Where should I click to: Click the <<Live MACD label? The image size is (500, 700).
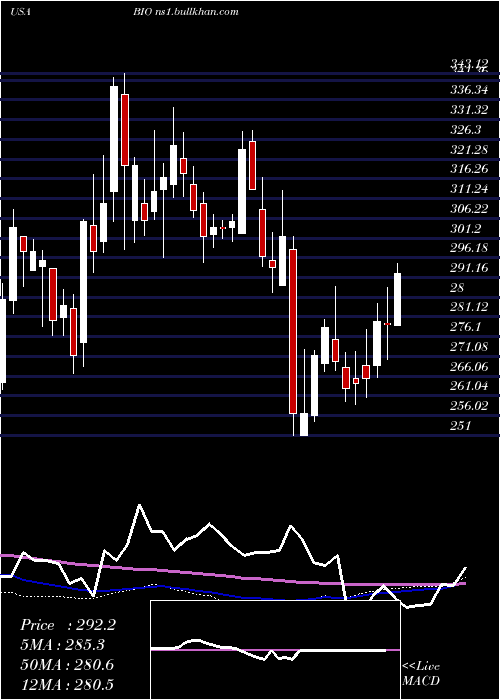tap(421, 673)
